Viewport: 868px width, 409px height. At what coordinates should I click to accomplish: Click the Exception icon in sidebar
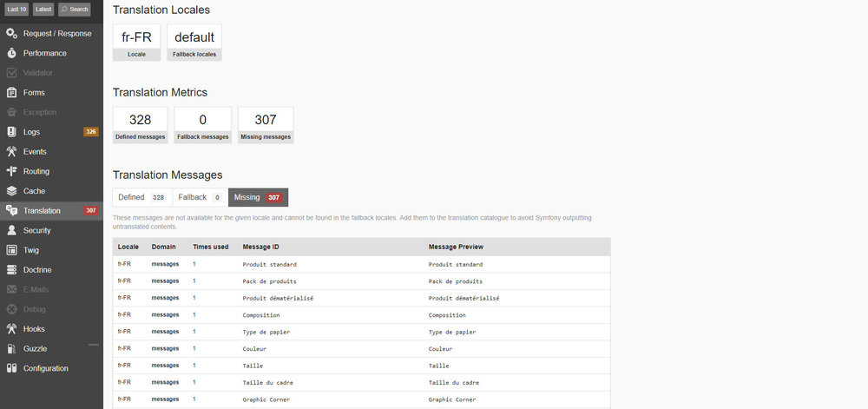pos(11,112)
